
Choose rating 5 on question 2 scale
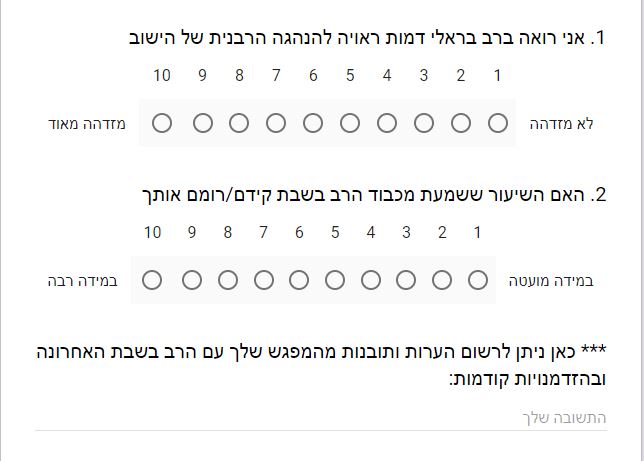[x=335, y=280]
